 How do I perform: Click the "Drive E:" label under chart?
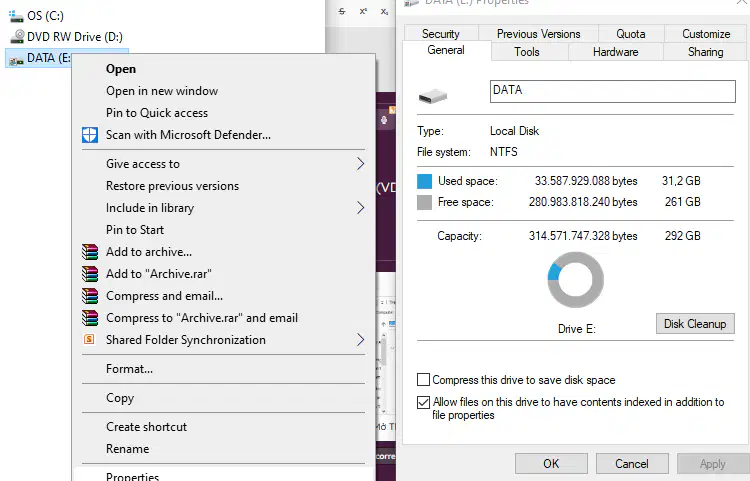point(576,329)
